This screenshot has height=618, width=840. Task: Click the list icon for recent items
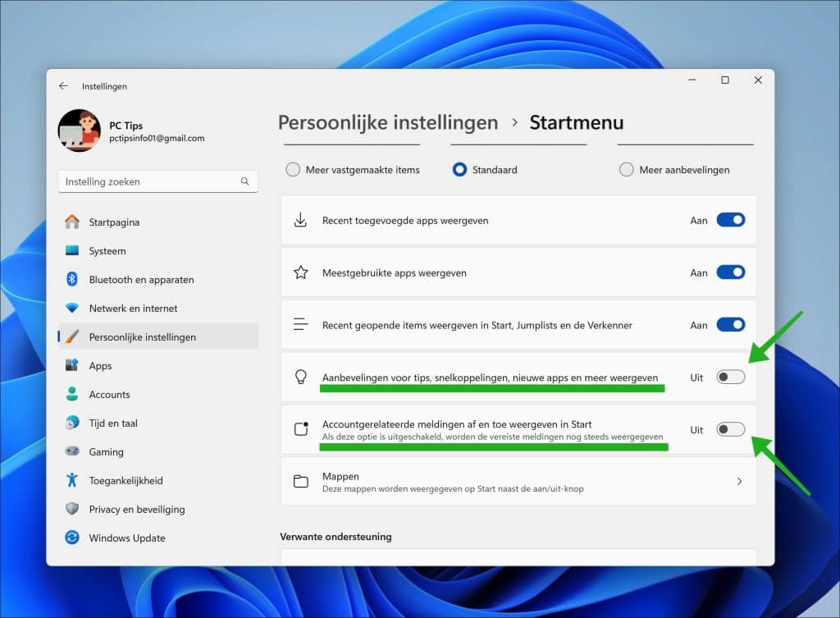pos(301,324)
